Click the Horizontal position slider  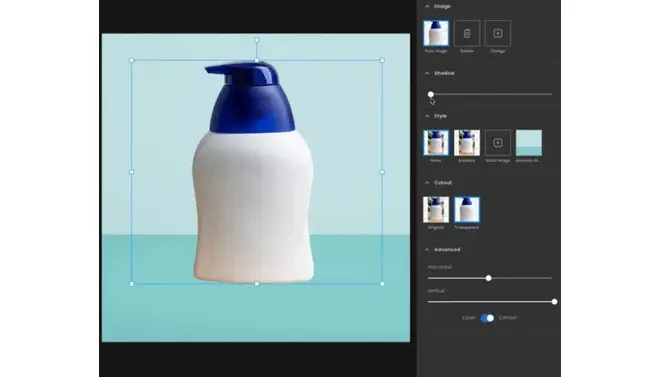pos(490,278)
